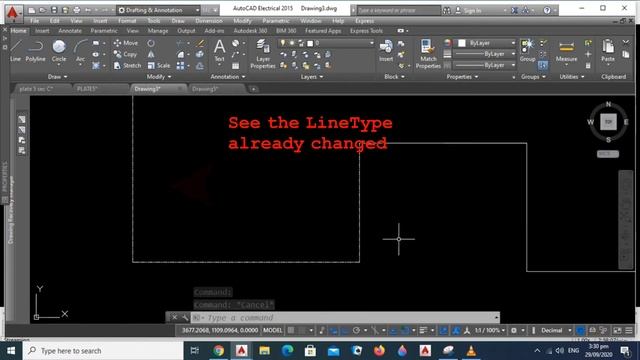The height and width of the screenshot is (360, 640).
Task: Click the Group tool
Action: (527, 51)
